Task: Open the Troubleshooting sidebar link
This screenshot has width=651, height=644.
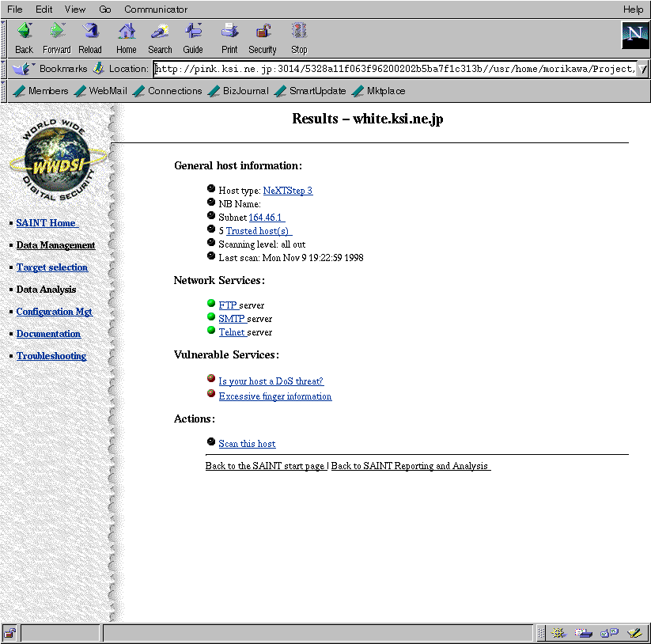Action: click(x=51, y=356)
